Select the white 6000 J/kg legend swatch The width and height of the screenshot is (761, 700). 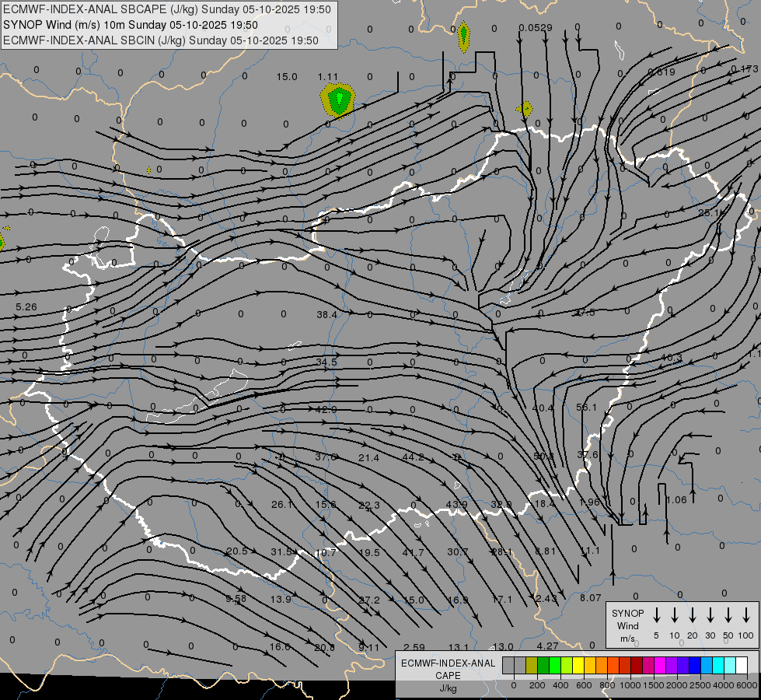[x=742, y=666]
